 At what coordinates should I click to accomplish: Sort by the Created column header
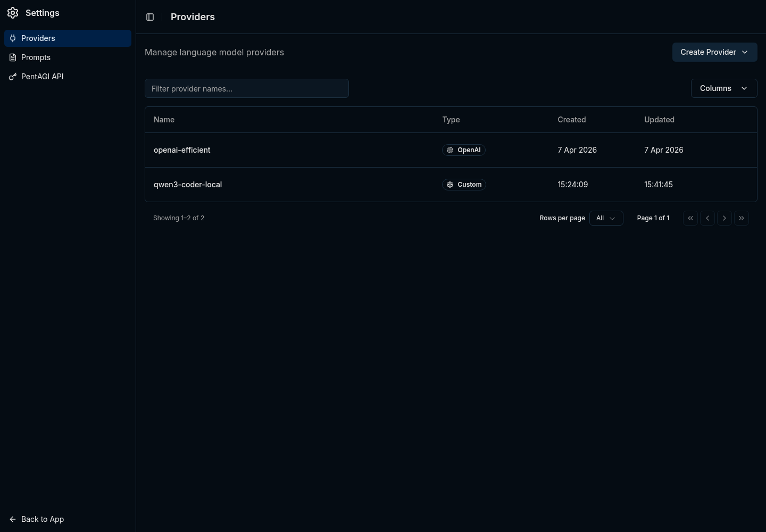pos(571,120)
